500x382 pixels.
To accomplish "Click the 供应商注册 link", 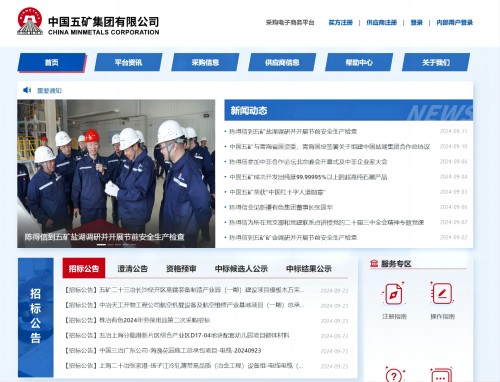I will [382, 22].
